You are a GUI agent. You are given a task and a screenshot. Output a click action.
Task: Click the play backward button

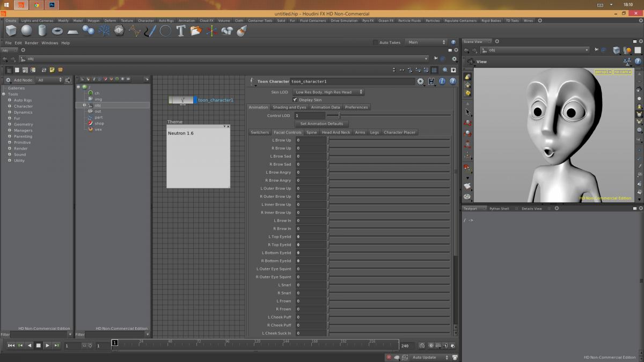point(30,346)
